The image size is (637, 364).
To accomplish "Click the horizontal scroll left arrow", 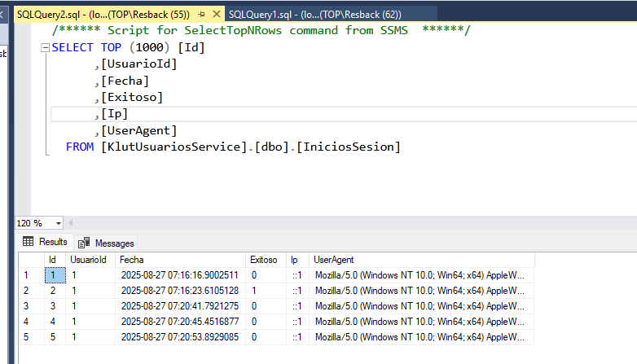I will click(x=71, y=222).
